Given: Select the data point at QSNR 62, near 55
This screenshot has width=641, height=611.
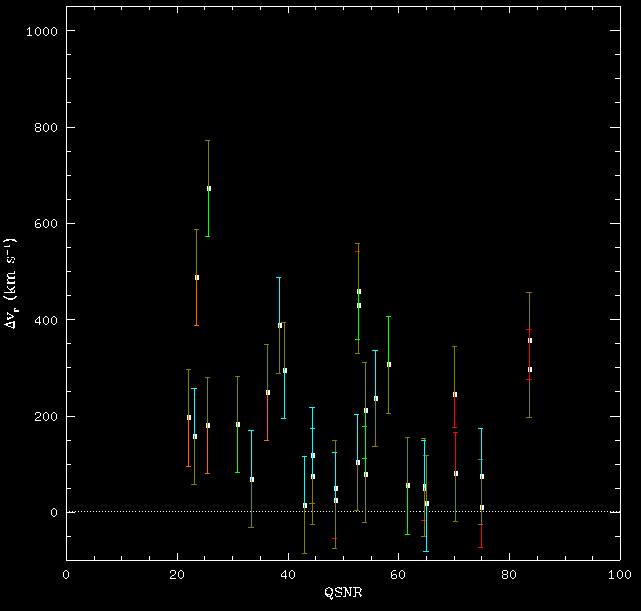Looking at the screenshot, I should (408, 486).
